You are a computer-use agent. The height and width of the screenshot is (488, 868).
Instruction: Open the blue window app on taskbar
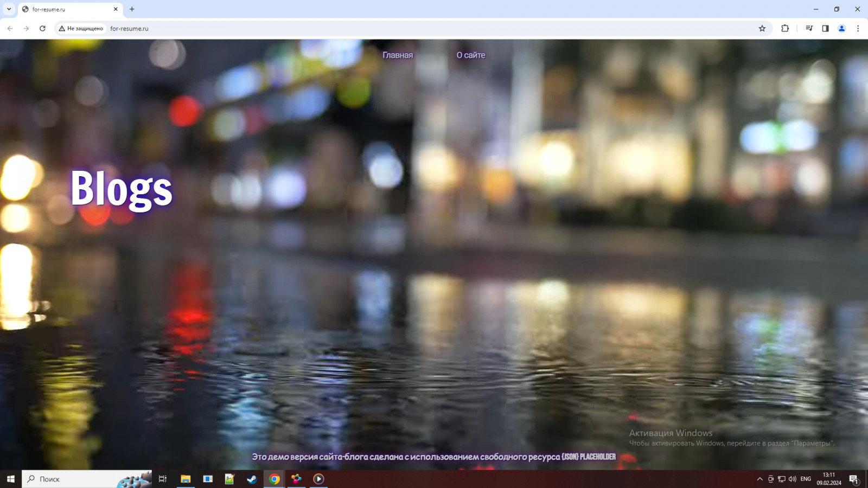208,479
